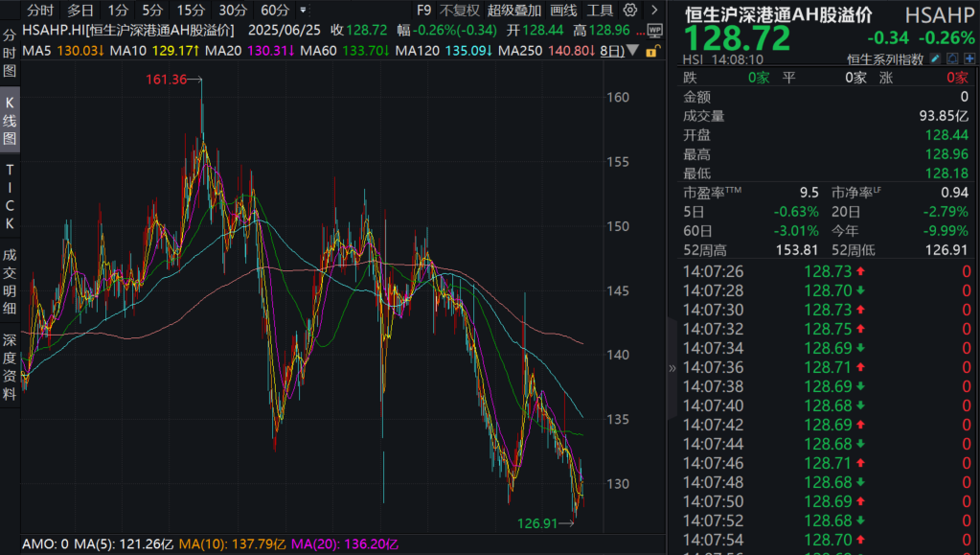Toggle the 画线 drawing mode
980x555 pixels.
[565, 11]
